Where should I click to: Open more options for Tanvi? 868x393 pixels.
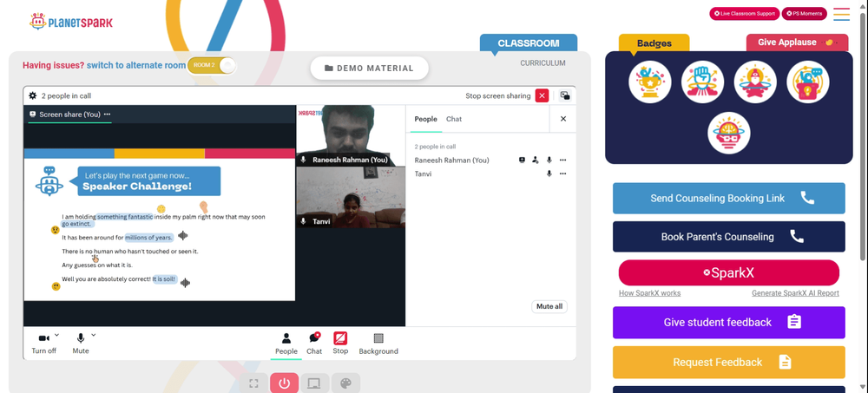point(563,174)
